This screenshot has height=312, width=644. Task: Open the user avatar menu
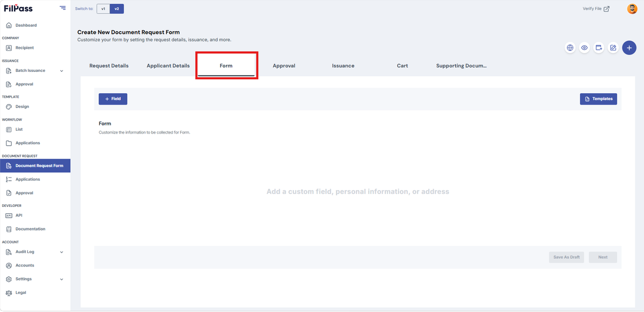[x=632, y=9]
